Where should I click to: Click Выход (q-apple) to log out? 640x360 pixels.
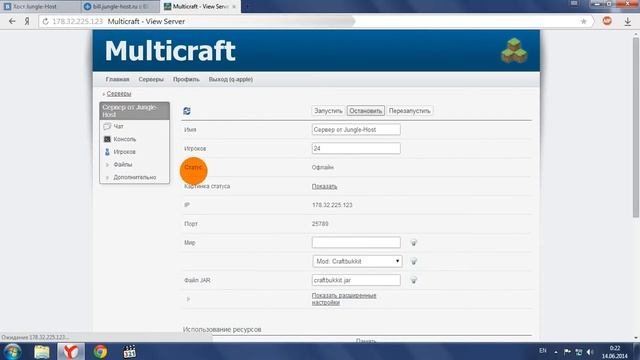point(231,80)
